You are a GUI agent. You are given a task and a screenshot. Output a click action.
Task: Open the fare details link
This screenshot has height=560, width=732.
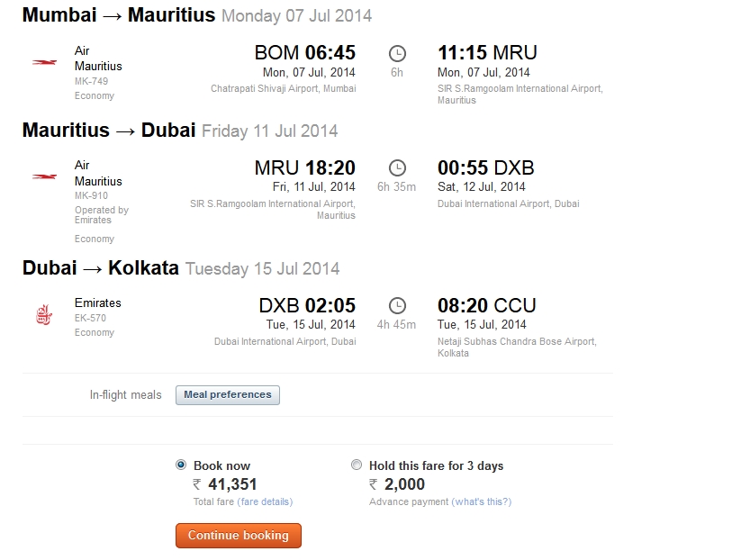tap(265, 501)
